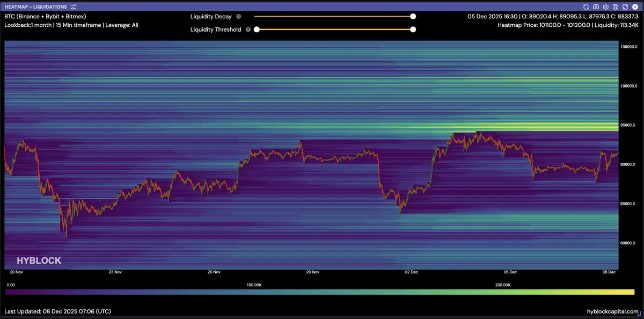
Task: Take a chart snapshot with camera icon
Action: point(596,6)
